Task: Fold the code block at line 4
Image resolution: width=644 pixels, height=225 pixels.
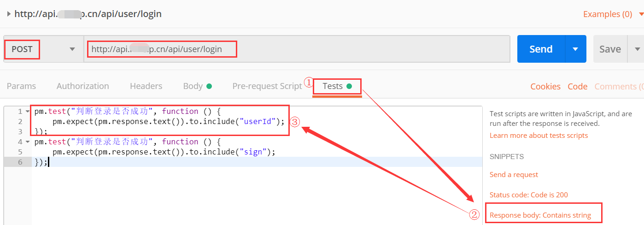Action: click(x=27, y=142)
